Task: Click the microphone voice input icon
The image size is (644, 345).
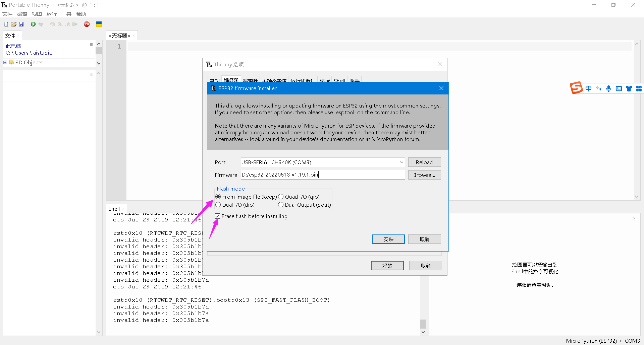Action: pos(609,88)
